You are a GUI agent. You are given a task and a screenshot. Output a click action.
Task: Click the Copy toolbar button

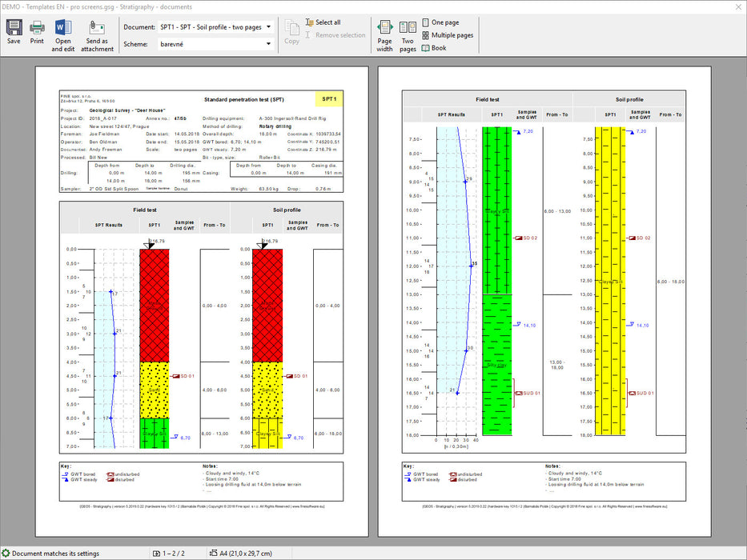click(x=292, y=31)
